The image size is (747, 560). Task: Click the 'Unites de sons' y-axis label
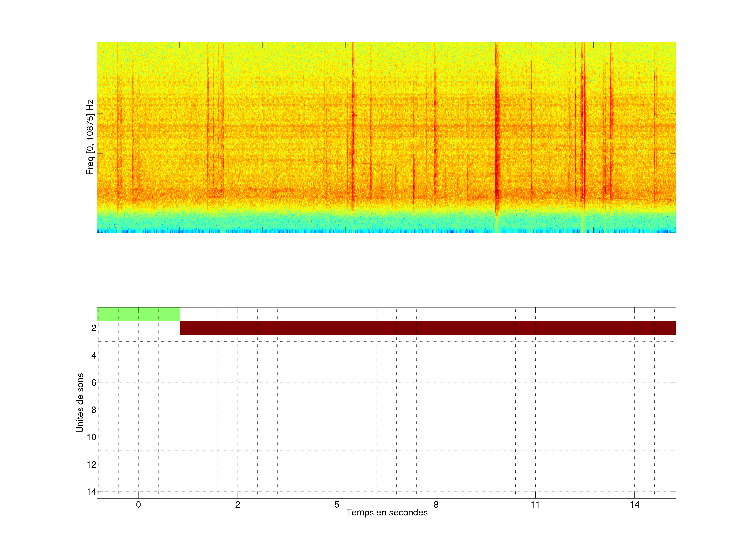point(80,403)
